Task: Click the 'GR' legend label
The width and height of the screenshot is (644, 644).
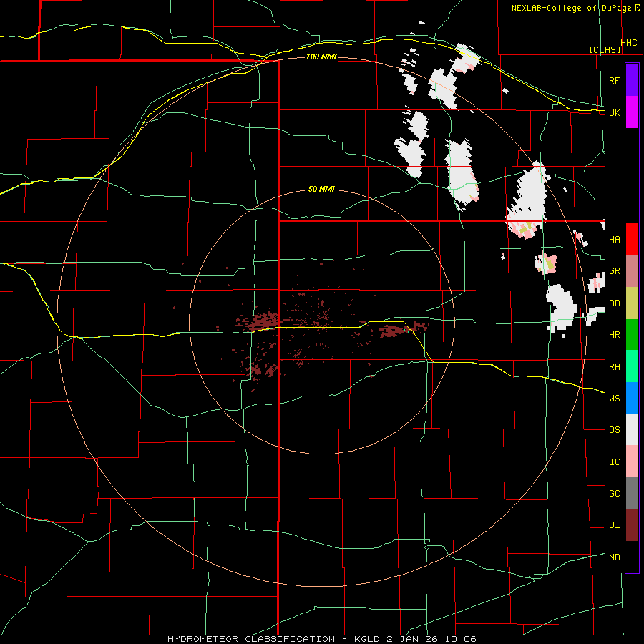Action: pyautogui.click(x=615, y=271)
